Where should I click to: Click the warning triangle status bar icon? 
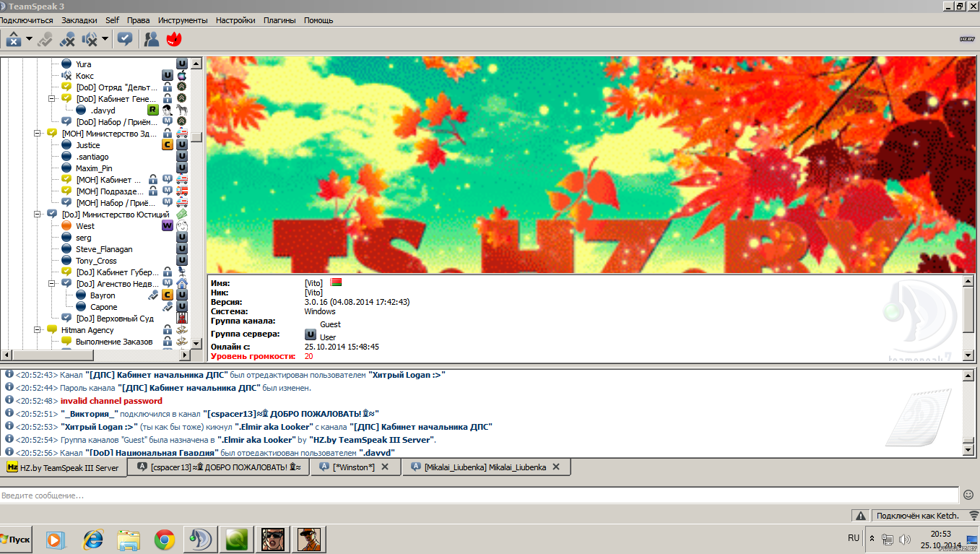(x=860, y=516)
